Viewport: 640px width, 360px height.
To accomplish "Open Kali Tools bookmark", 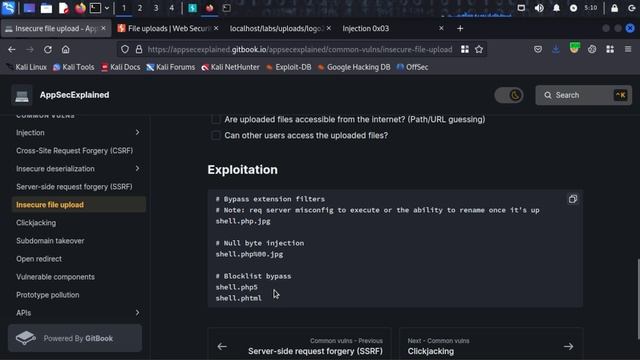I will 73,67.
